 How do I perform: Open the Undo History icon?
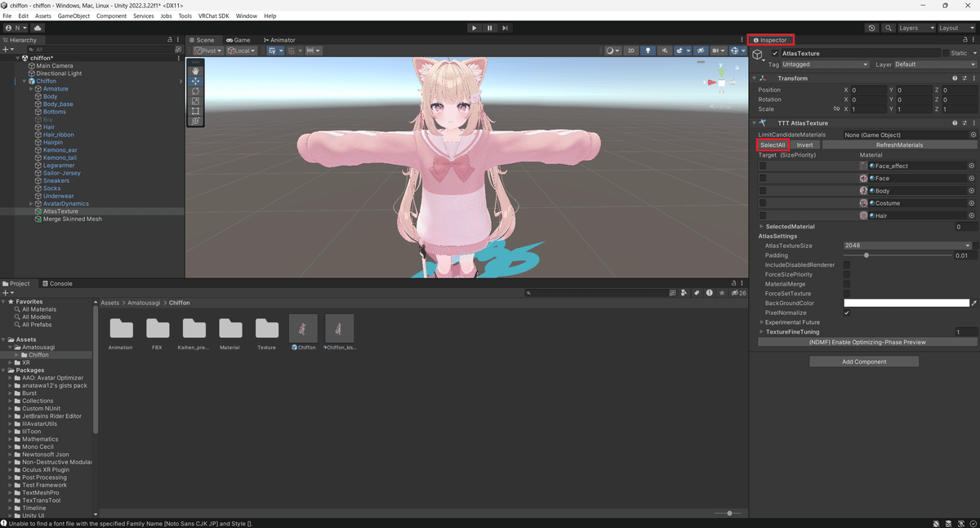(872, 28)
